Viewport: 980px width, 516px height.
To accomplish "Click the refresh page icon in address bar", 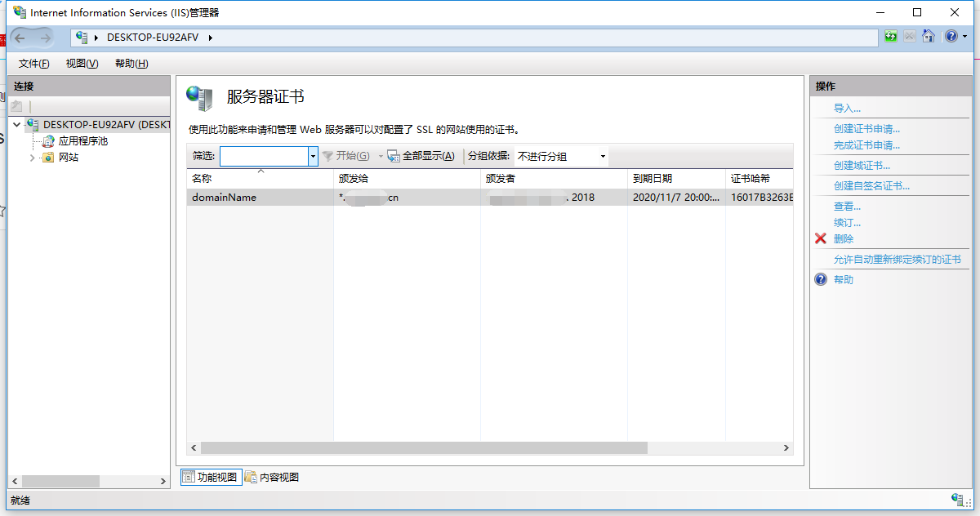I will 890,37.
